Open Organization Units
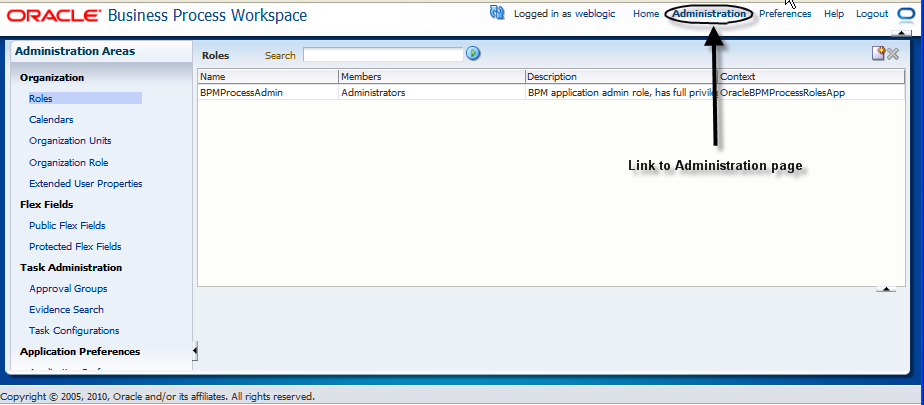The height and width of the screenshot is (405, 924). tap(70, 141)
